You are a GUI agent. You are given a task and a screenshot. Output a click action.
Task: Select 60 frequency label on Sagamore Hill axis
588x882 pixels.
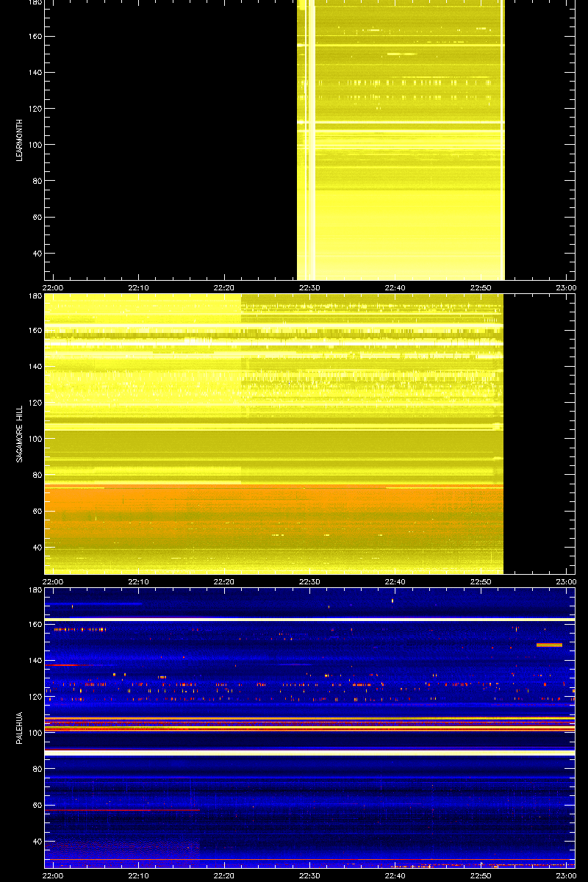pyautogui.click(x=37, y=512)
